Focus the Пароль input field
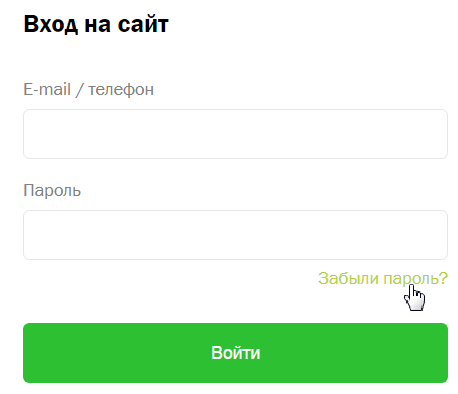The image size is (458, 394). click(x=235, y=235)
